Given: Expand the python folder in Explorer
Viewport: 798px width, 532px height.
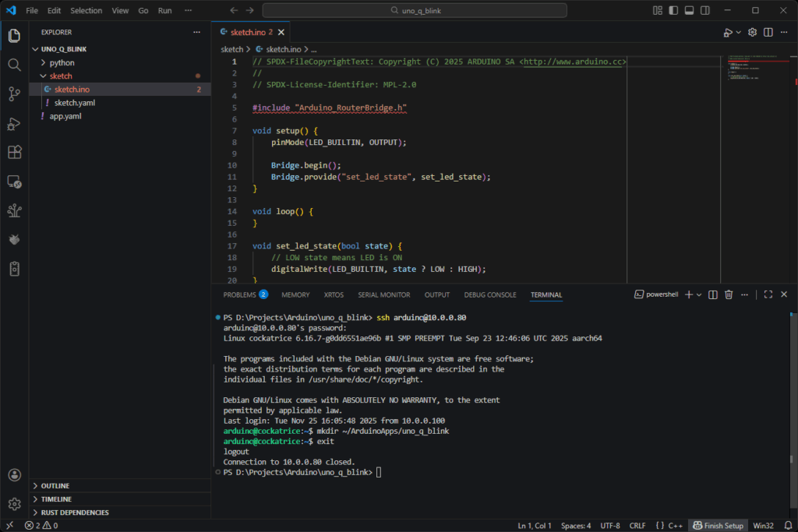Looking at the screenshot, I should pos(62,62).
